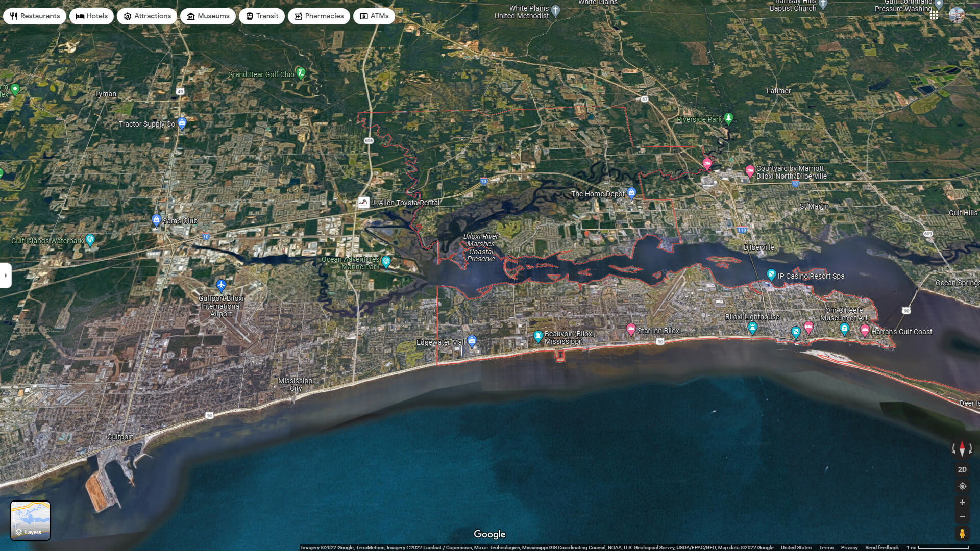980x551 pixels.
Task: Open the Terms link
Action: click(x=826, y=547)
